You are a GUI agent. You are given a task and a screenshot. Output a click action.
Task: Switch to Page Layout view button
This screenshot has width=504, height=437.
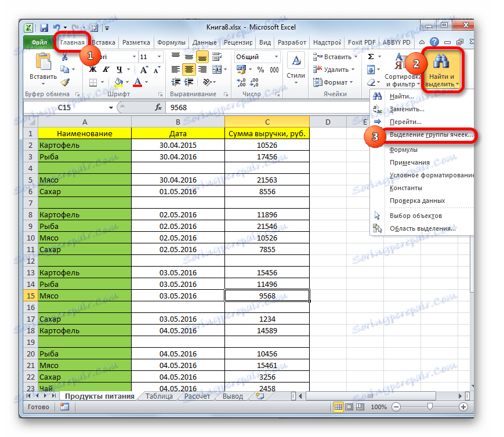click(349, 407)
